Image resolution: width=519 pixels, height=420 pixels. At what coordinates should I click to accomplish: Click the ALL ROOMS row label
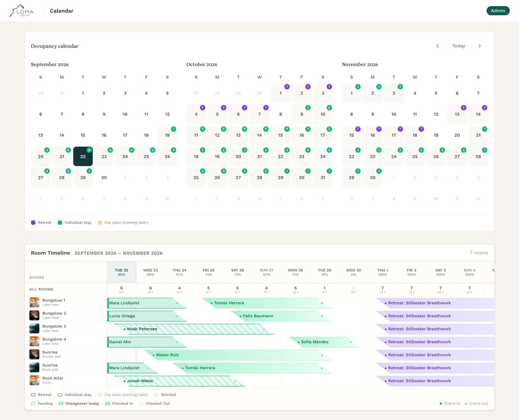[x=42, y=289]
